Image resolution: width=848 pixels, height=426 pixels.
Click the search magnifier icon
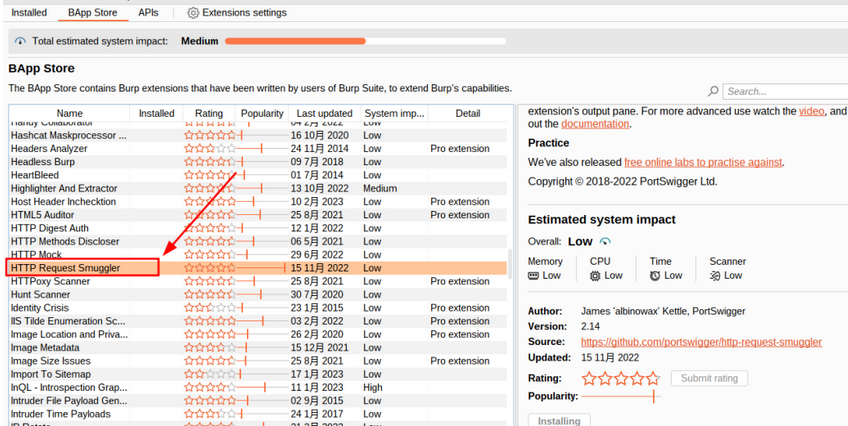713,91
